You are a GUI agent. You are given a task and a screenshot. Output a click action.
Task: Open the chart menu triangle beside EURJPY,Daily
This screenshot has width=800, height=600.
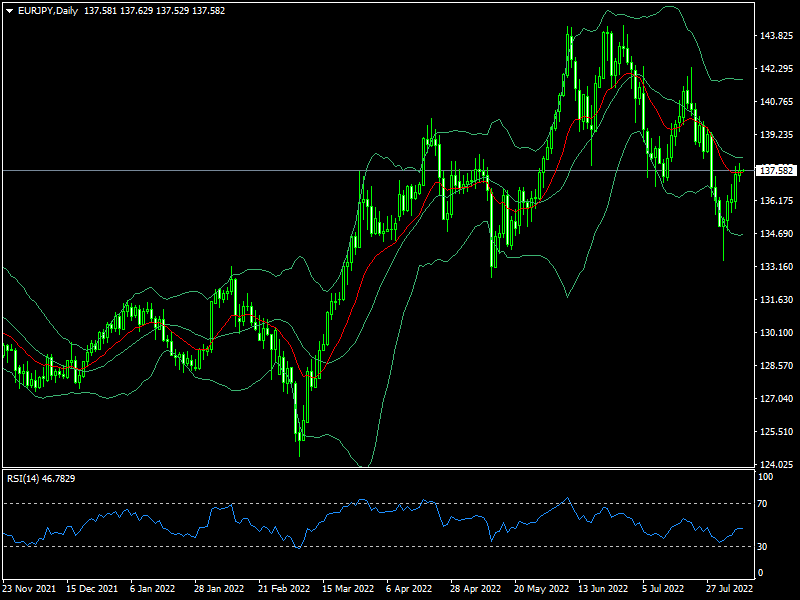9,11
